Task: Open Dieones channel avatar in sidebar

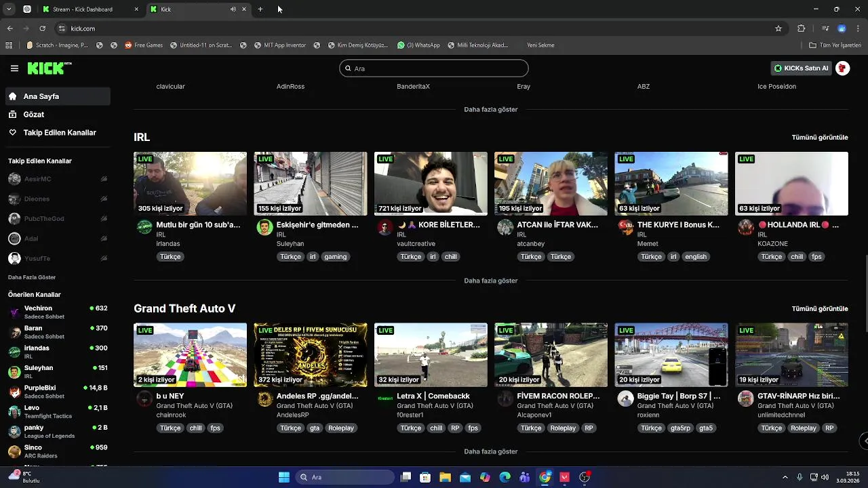Action: point(14,199)
